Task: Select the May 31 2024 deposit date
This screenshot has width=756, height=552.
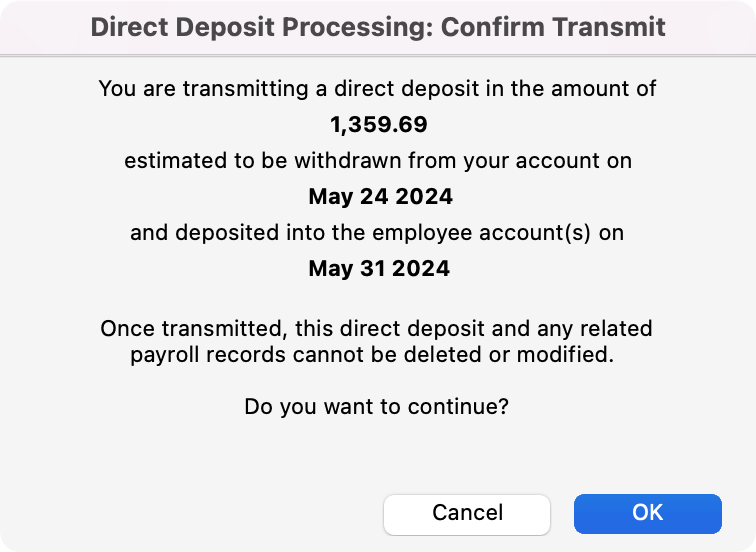Action: click(x=378, y=268)
